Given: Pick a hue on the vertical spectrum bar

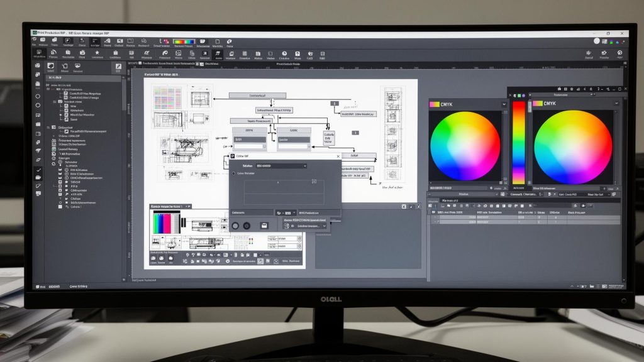Looking at the screenshot, I should 518,141.
